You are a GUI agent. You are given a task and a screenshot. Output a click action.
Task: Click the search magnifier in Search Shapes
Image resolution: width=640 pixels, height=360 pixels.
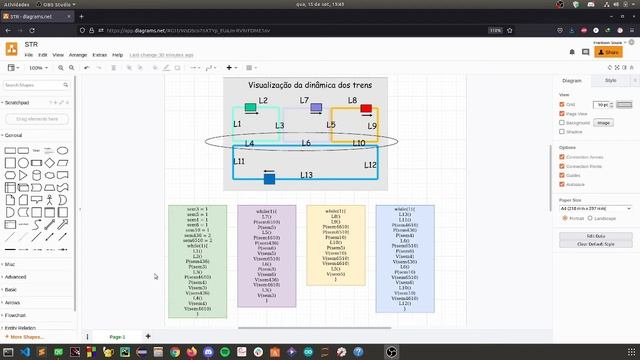pyautogui.click(x=65, y=85)
